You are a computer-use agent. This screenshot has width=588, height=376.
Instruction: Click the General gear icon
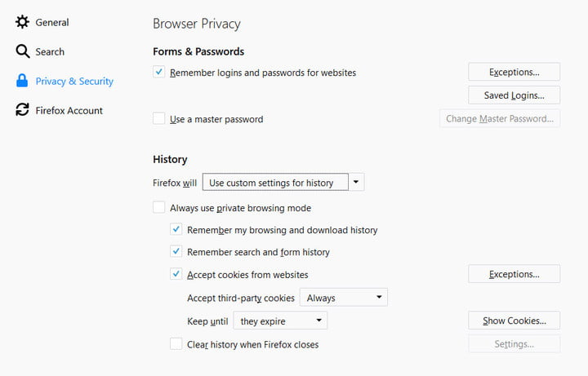pyautogui.click(x=22, y=22)
